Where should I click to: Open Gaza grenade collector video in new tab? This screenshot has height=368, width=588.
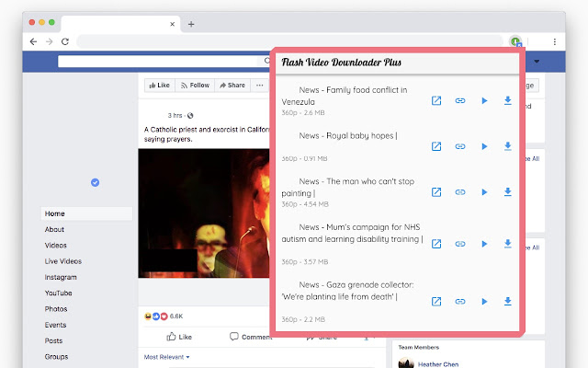pyautogui.click(x=436, y=302)
